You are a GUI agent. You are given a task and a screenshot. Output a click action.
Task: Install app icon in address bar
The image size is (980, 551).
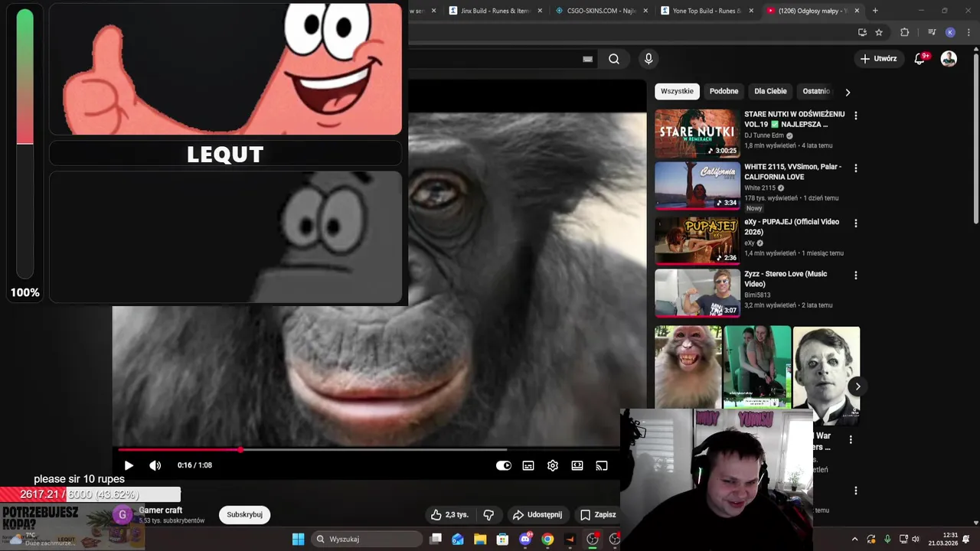point(862,32)
